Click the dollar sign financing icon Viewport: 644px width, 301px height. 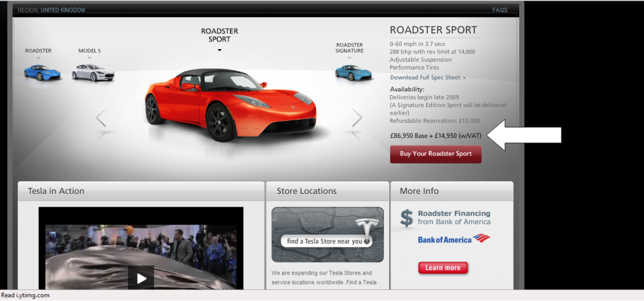pyautogui.click(x=406, y=218)
